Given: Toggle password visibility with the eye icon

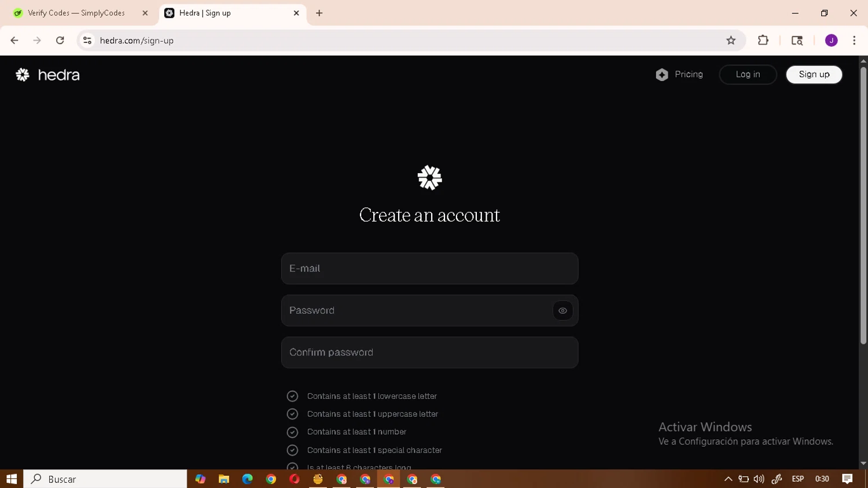Looking at the screenshot, I should (562, 311).
